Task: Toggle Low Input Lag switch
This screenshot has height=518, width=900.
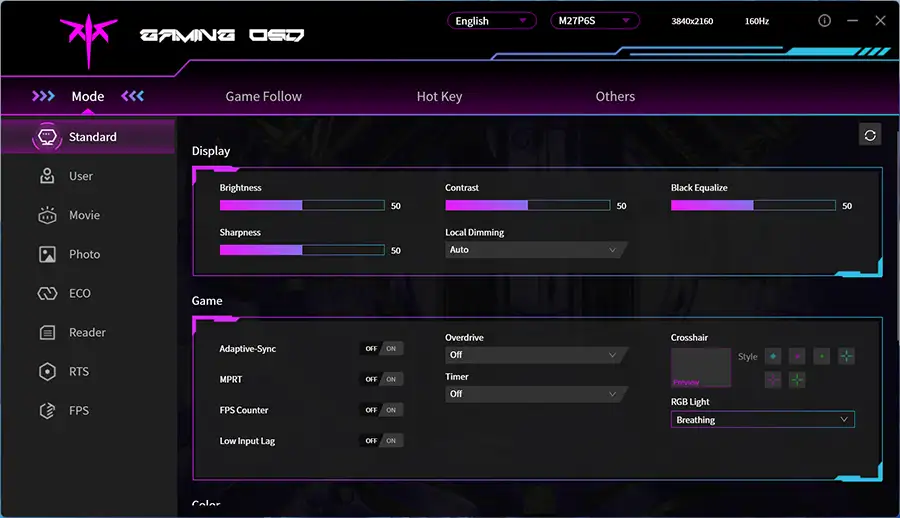Action: point(381,440)
